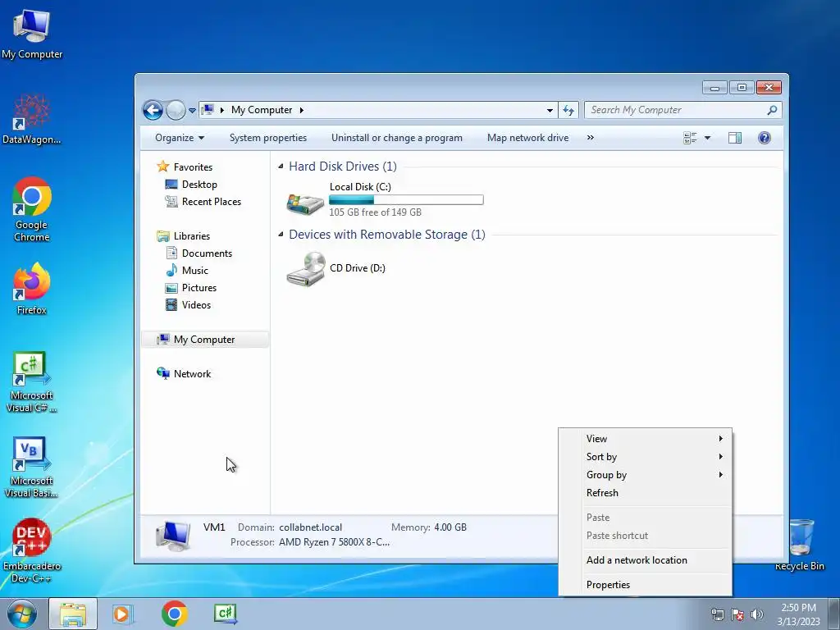Viewport: 840px width, 630px height.
Task: Click the address bar refresh button
Action: (x=568, y=111)
